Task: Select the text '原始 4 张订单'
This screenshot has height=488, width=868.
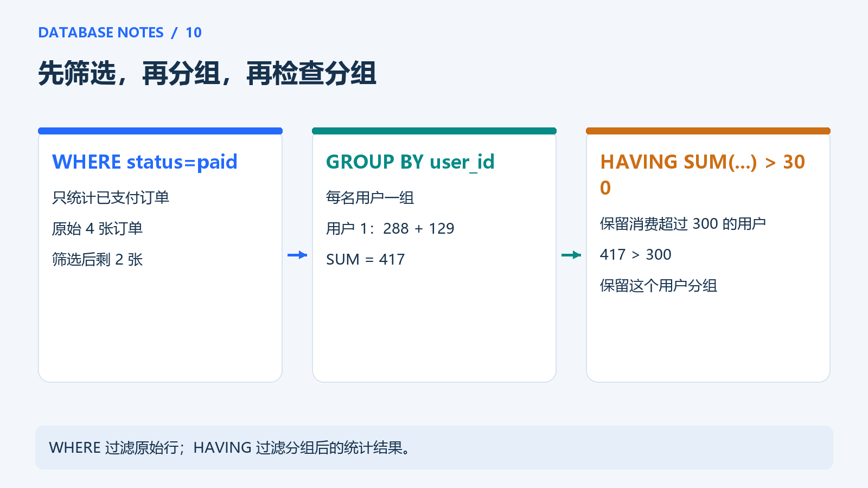Action: [98, 228]
